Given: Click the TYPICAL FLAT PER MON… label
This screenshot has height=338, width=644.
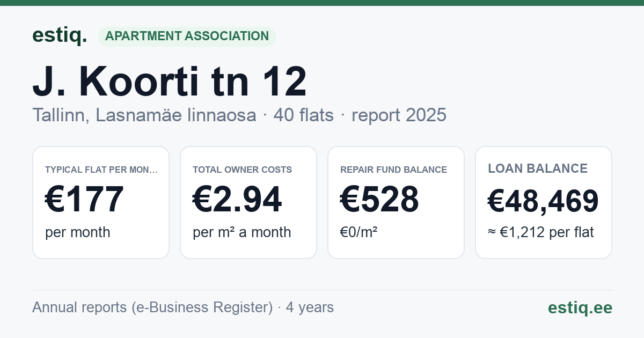Looking at the screenshot, I should coord(101,170).
